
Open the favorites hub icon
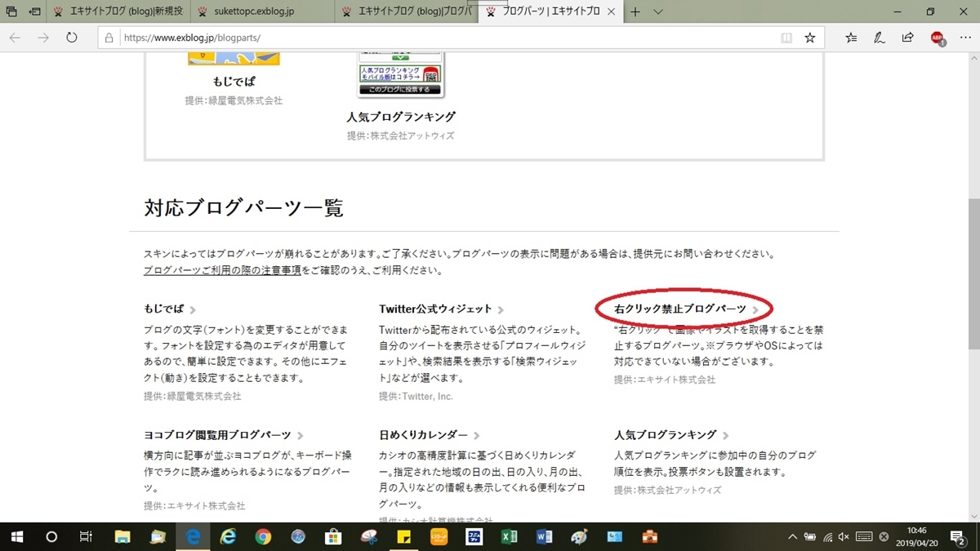click(x=851, y=38)
